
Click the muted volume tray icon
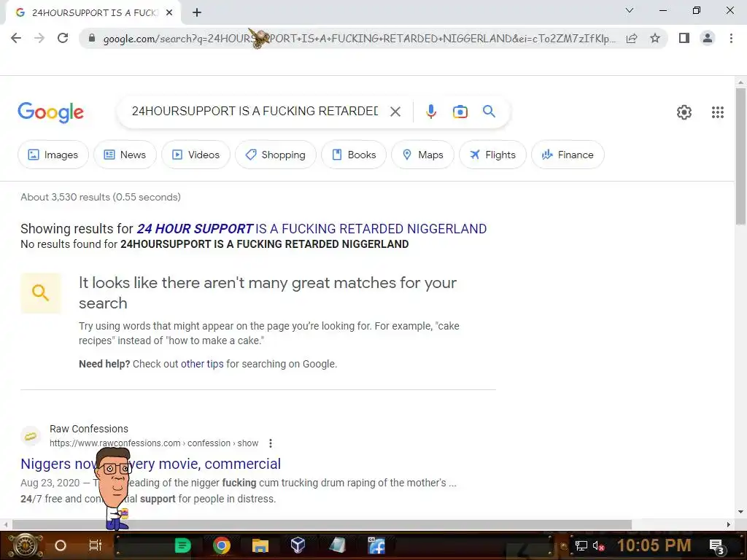[x=598, y=546]
